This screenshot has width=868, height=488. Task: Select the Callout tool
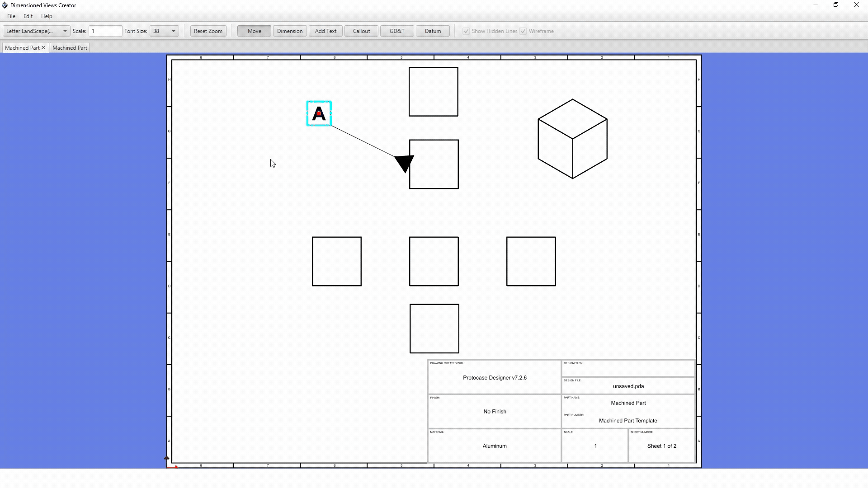pos(361,31)
